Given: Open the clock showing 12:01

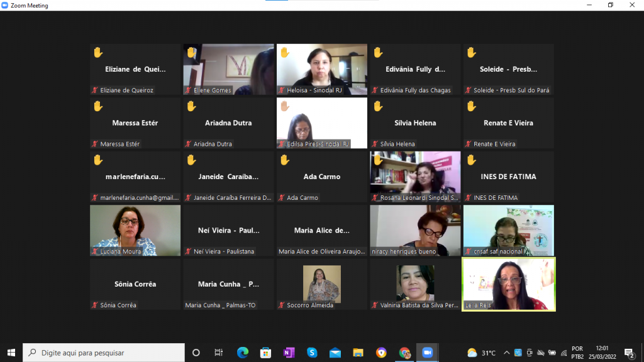Looking at the screenshot, I should tap(602, 353).
